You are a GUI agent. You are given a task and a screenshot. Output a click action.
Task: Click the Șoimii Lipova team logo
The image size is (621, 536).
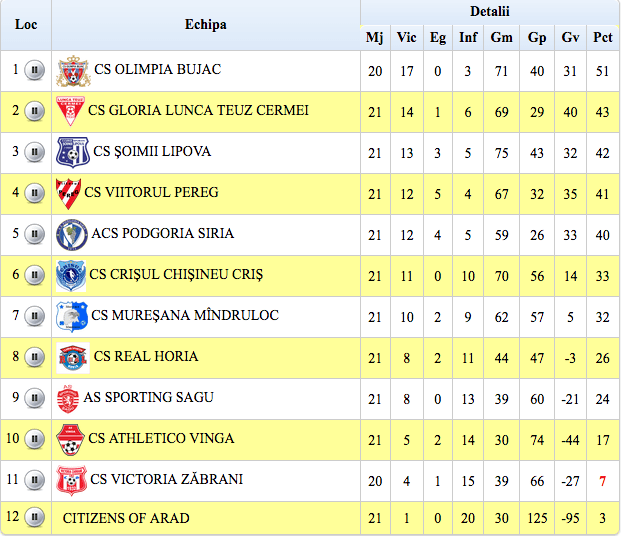click(72, 153)
